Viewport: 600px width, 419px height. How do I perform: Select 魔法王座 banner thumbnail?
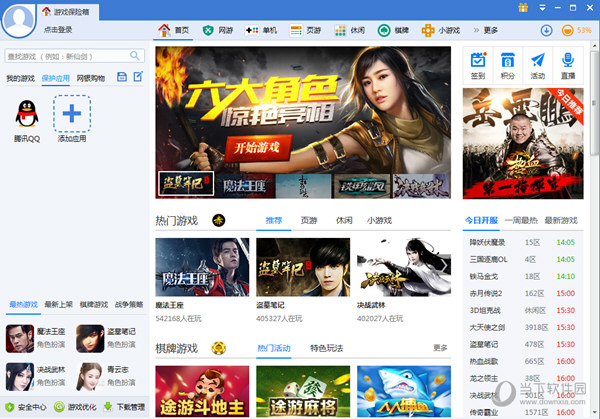(245, 186)
